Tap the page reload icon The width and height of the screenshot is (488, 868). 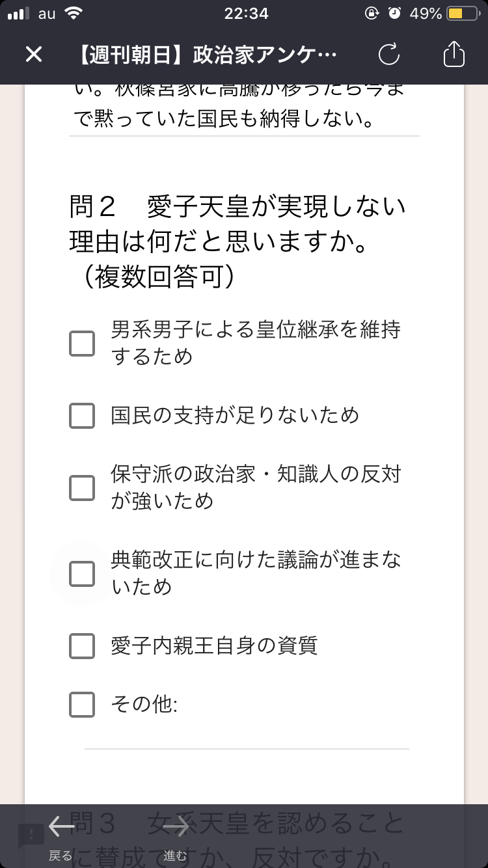pos(388,55)
